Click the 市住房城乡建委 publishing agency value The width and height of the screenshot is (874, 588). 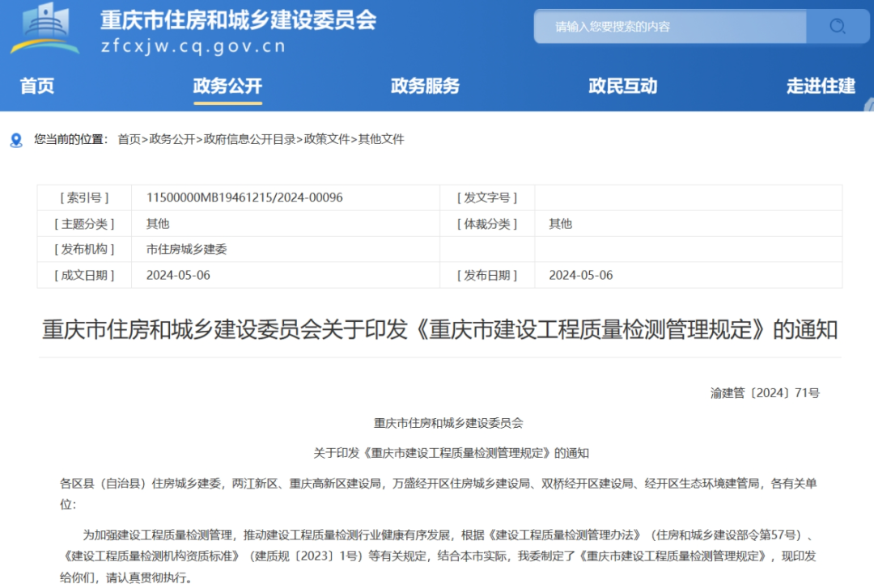tap(186, 249)
